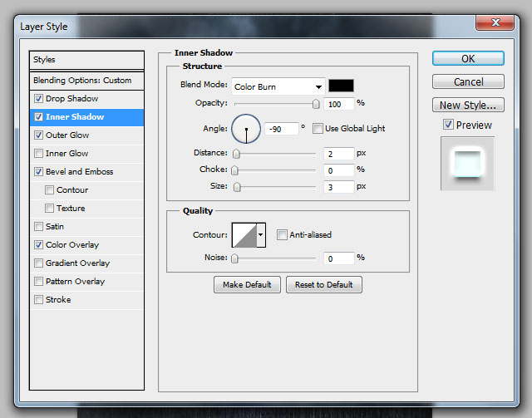The width and height of the screenshot is (532, 418).
Task: Open the black shadow color swatch
Action: click(x=341, y=86)
